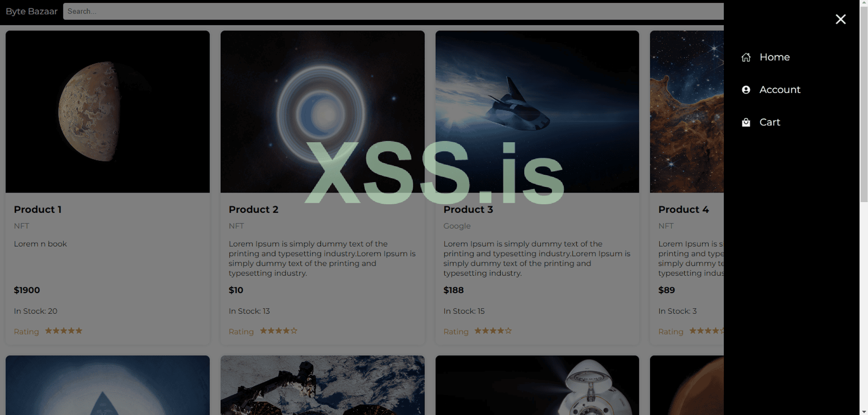This screenshot has height=415, width=868.
Task: Click the Product 1 star rating
Action: [x=64, y=331]
